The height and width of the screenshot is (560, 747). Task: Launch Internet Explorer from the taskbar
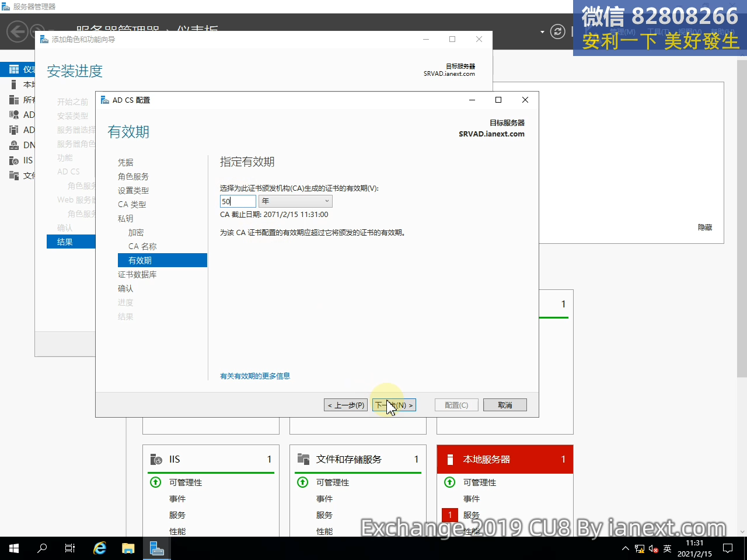[100, 548]
